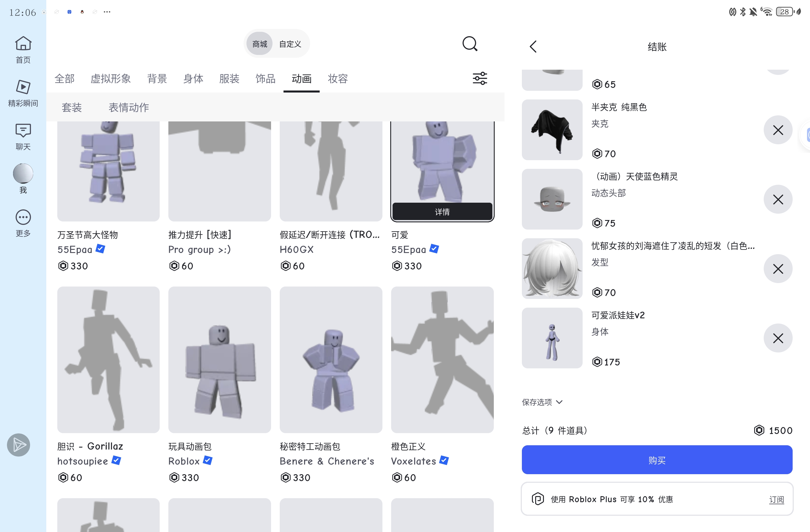
Task: Click creator name Voxelates
Action: pos(413,461)
